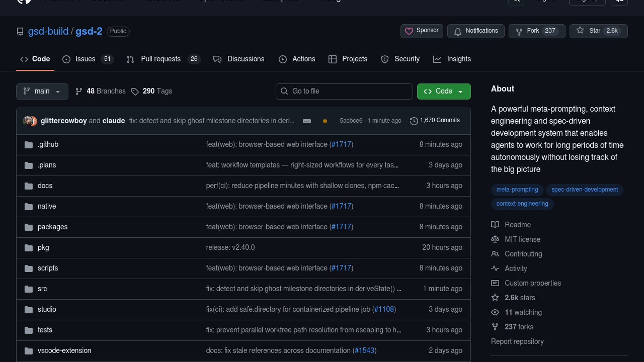Viewport: 644px width, 362px height.
Task: Click the orange commit status dot
Action: pos(325,121)
